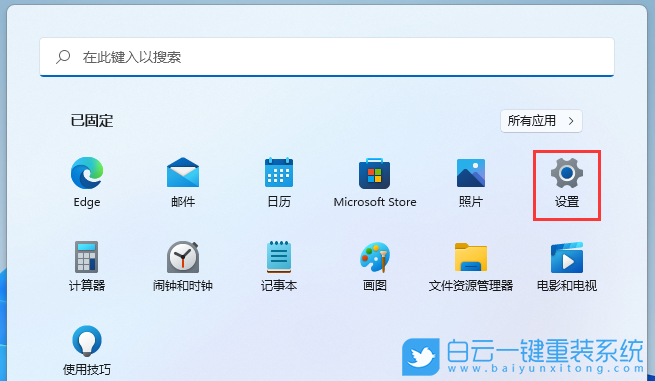Screen dimensions: 655x381
Task: Click the magnifier icon in search bar
Action: [63, 56]
